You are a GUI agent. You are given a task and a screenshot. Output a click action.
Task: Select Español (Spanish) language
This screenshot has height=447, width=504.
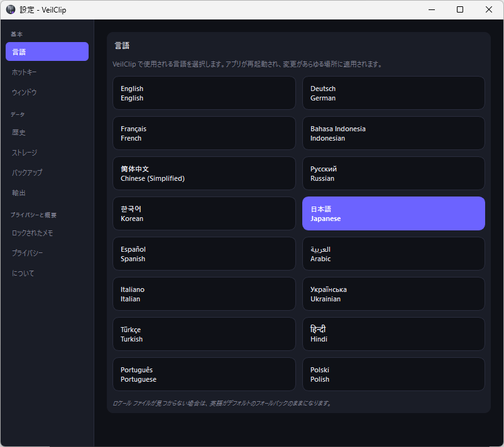(204, 254)
